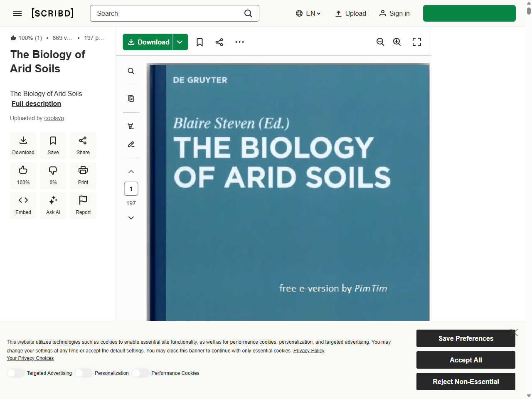Select the pencil annotation tool
This screenshot has width=532, height=399.
(x=131, y=144)
